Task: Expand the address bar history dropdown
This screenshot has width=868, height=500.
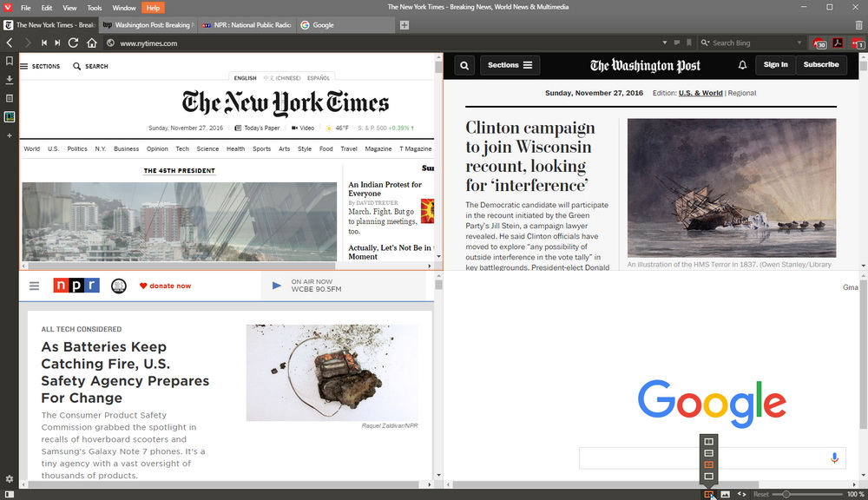Action: click(665, 43)
